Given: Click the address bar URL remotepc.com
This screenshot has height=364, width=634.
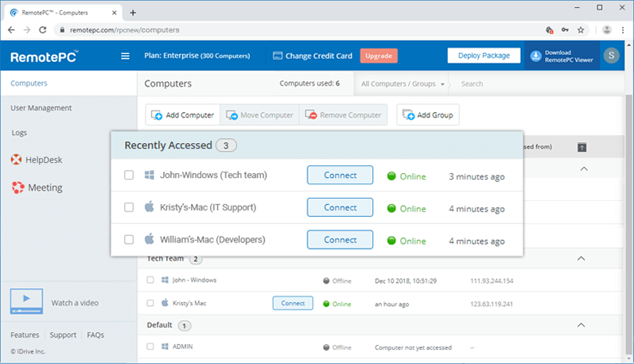Looking at the screenshot, I should (124, 30).
